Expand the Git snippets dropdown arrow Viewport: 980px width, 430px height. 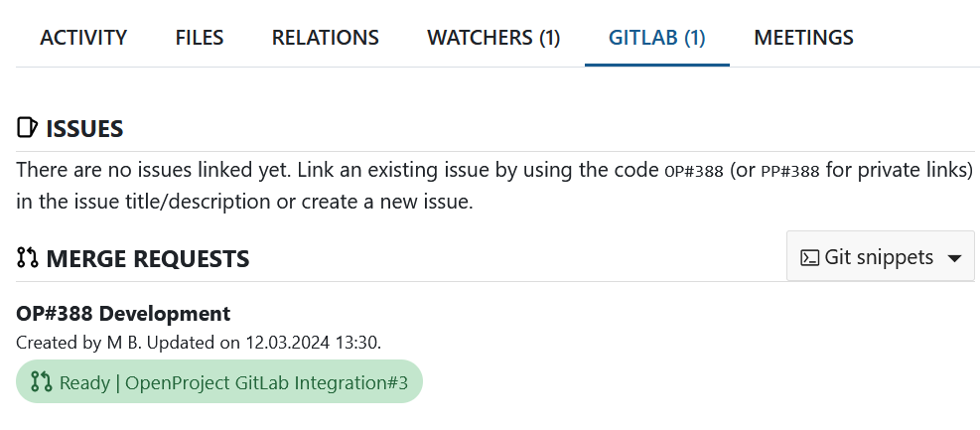click(x=955, y=258)
